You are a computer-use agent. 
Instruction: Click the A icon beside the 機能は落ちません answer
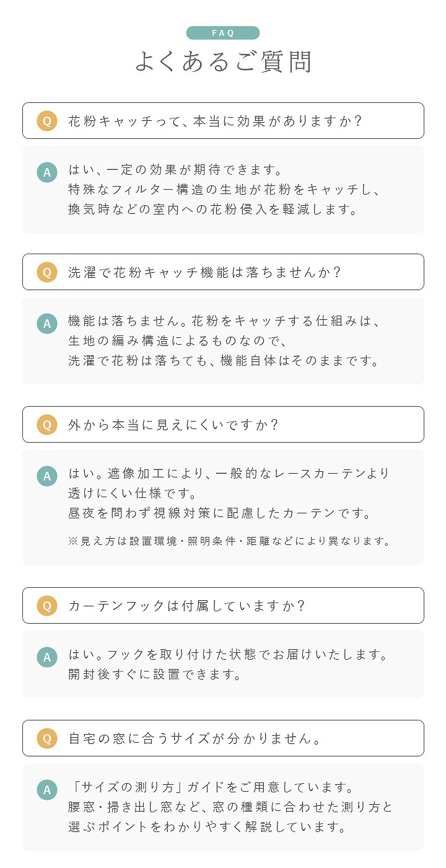(x=46, y=323)
